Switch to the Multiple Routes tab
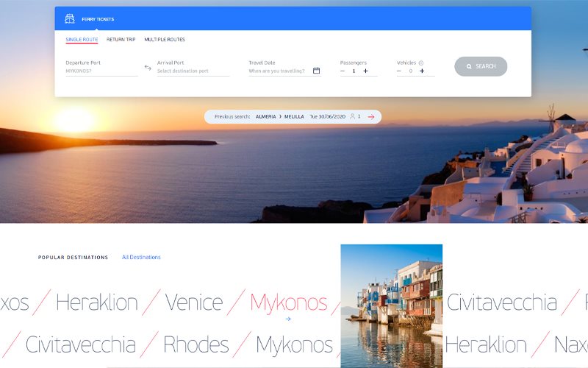Screen dimensions: 588x368 tap(165, 40)
